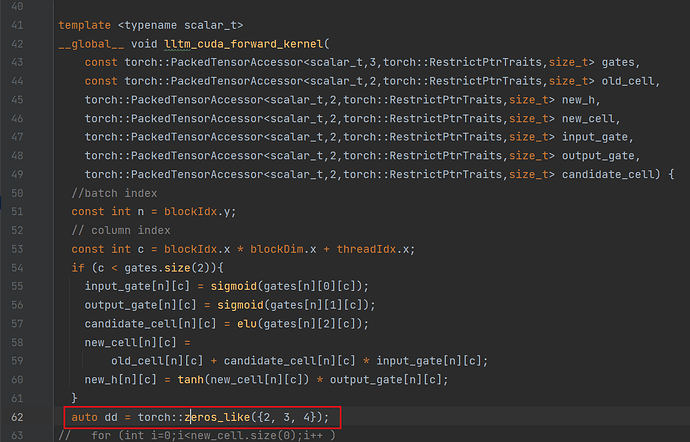Viewport: 690px width, 442px height.
Task: Click the commented-out for loop on line 63
Action: tap(197, 436)
